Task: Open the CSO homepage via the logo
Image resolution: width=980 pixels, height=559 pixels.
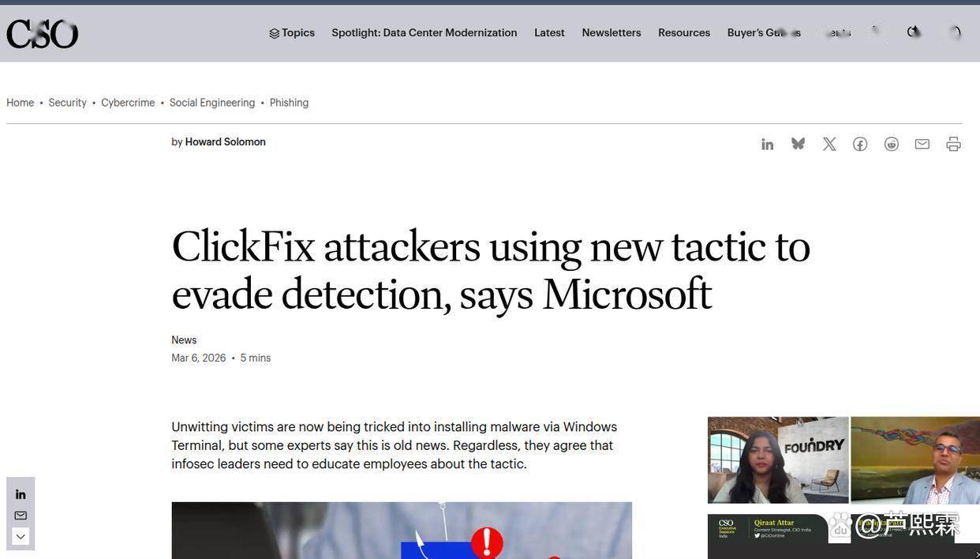Action: tap(42, 33)
